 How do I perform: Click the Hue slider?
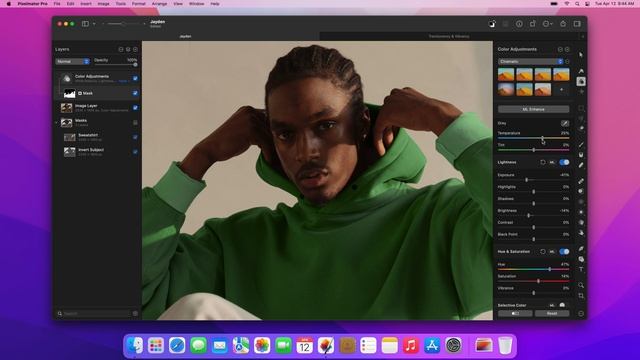[533, 269]
